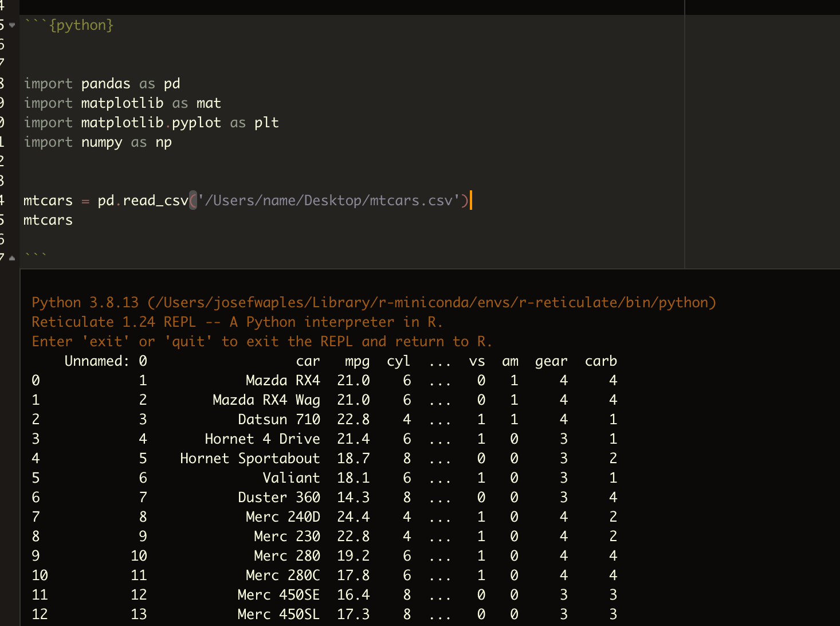Click the 'Hornet Sportabout' cell
The height and width of the screenshot is (626, 840).
point(250,459)
